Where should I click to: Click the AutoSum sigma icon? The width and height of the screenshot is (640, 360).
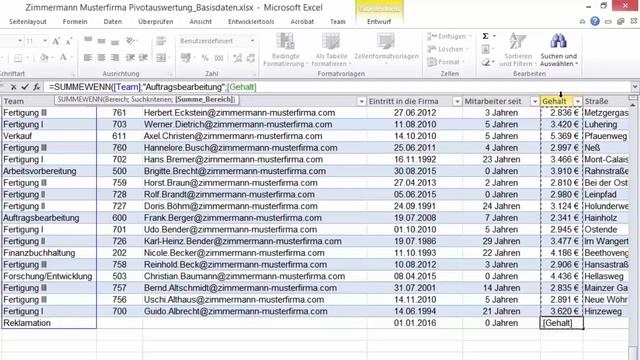(485, 36)
